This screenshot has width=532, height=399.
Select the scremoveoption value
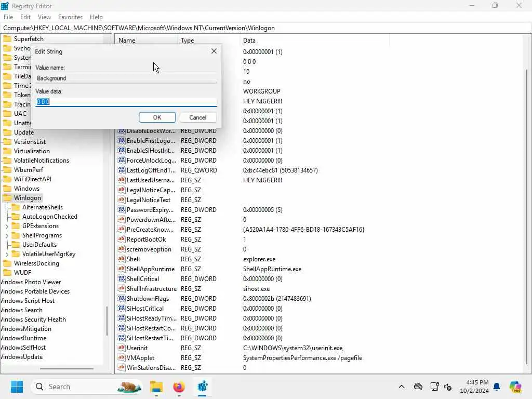[x=149, y=249]
